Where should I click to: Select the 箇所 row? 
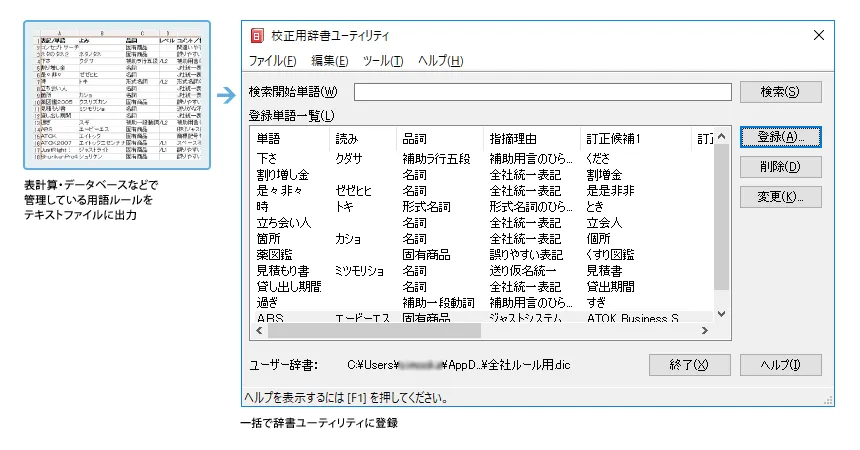(x=483, y=239)
